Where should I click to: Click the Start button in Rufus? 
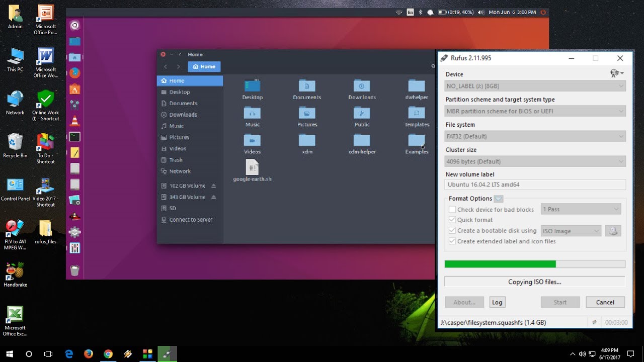point(560,302)
